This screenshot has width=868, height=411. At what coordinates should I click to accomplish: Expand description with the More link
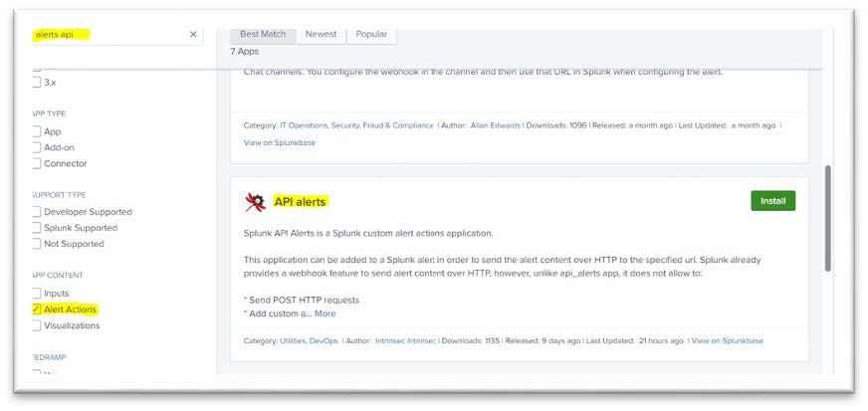tap(325, 313)
